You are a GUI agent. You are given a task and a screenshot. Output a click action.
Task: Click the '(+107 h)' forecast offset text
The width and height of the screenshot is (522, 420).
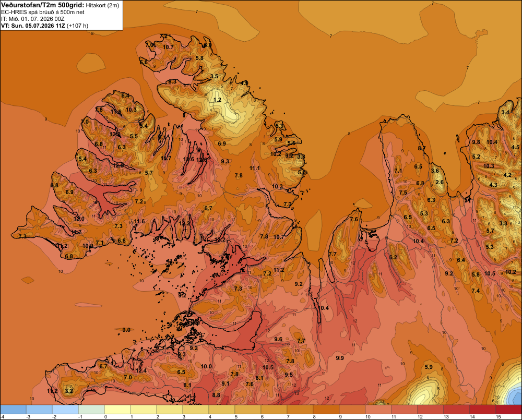click(x=78, y=26)
